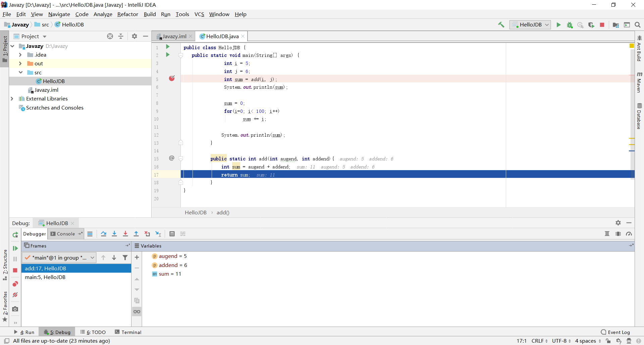Viewport: 644px width, 345px height.
Task: Open the Event Log
Action: click(x=615, y=332)
